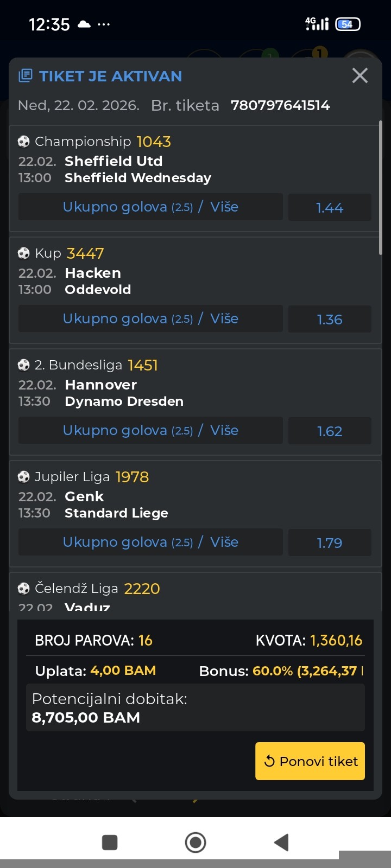The image size is (391, 868).
Task: Close the active ticket dialog
Action: point(360,75)
